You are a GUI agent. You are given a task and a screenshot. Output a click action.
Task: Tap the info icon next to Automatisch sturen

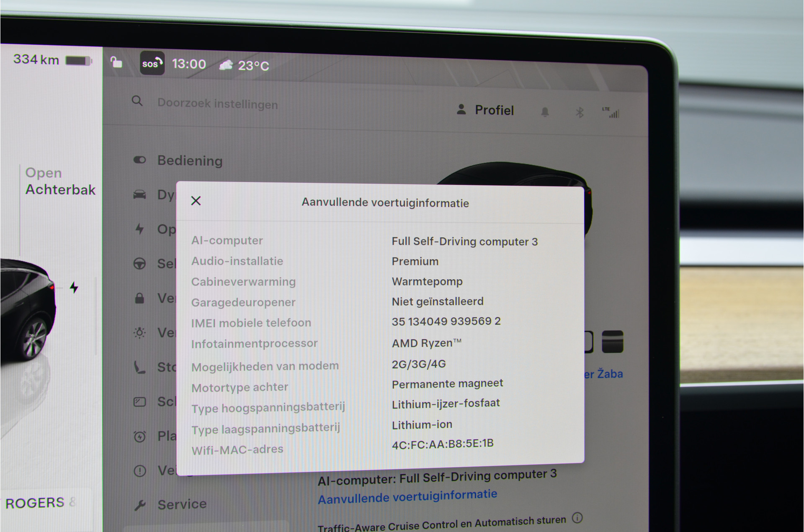[x=577, y=518]
